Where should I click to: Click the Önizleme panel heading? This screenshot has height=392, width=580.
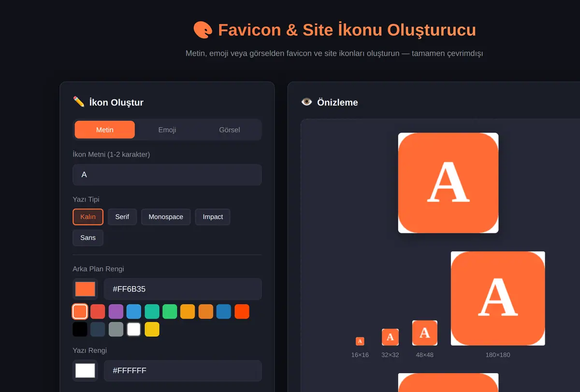tap(337, 102)
